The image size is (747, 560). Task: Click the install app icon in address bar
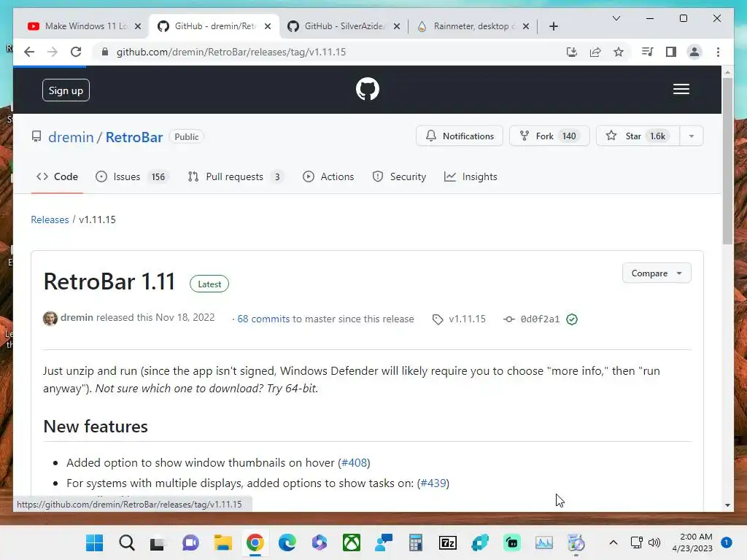(572, 52)
